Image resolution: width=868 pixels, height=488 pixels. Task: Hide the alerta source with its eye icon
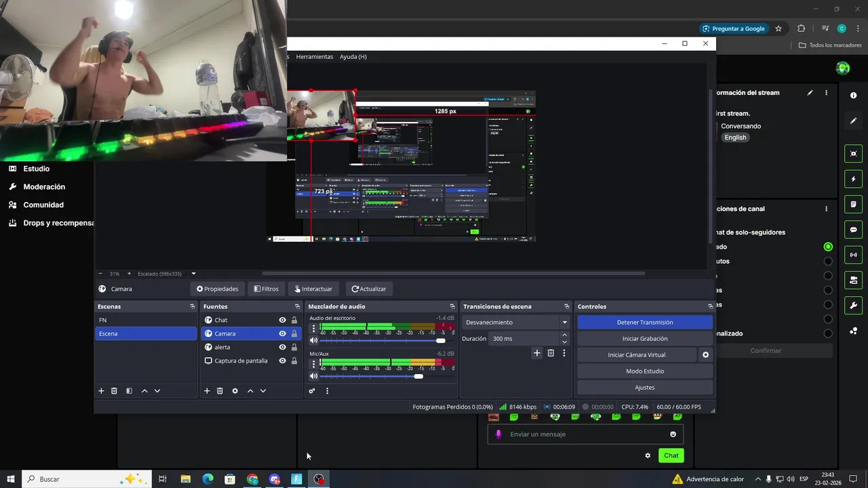[282, 347]
